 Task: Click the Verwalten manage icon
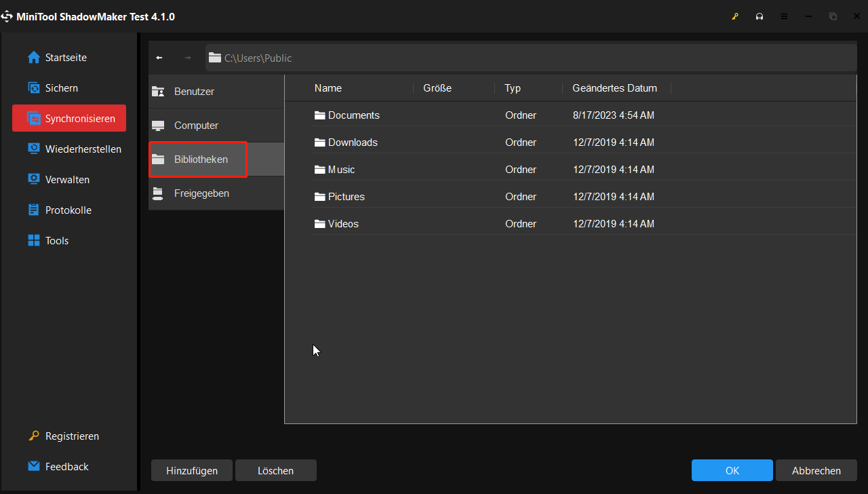[34, 180]
